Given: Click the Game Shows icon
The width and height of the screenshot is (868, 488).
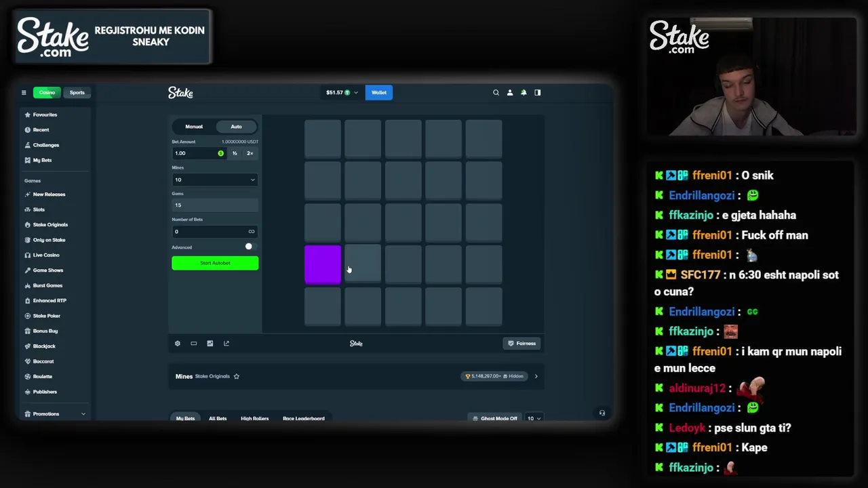Looking at the screenshot, I should (x=28, y=270).
